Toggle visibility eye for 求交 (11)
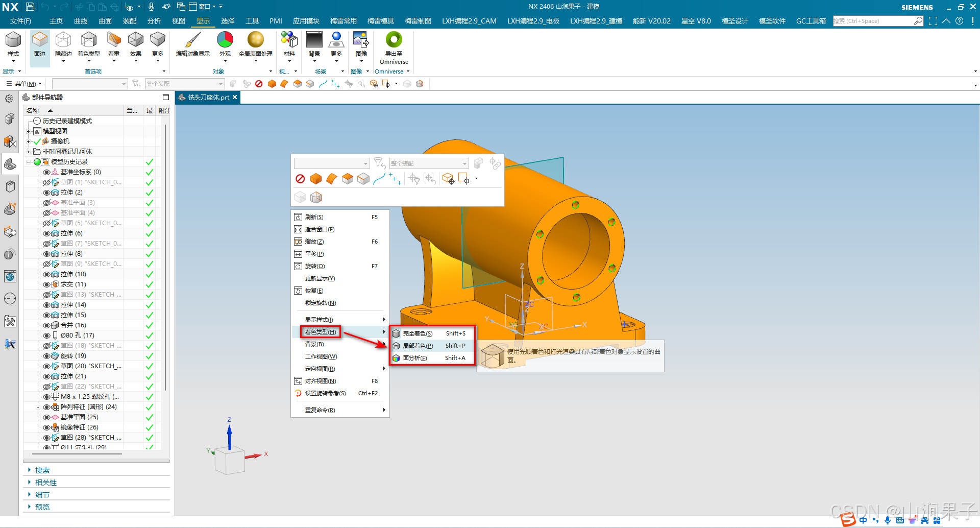The image size is (980, 528). (46, 284)
